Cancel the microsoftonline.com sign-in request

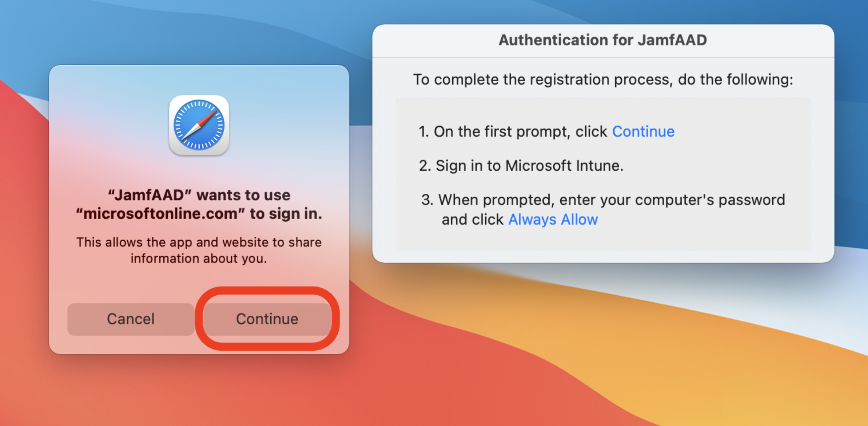[x=131, y=319]
